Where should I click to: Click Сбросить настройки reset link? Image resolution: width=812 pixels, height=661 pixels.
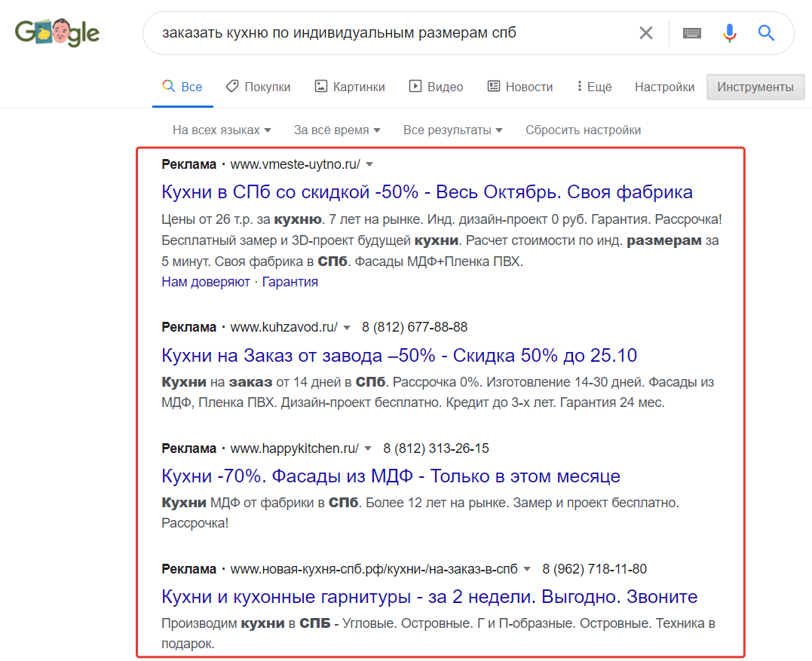click(x=583, y=130)
